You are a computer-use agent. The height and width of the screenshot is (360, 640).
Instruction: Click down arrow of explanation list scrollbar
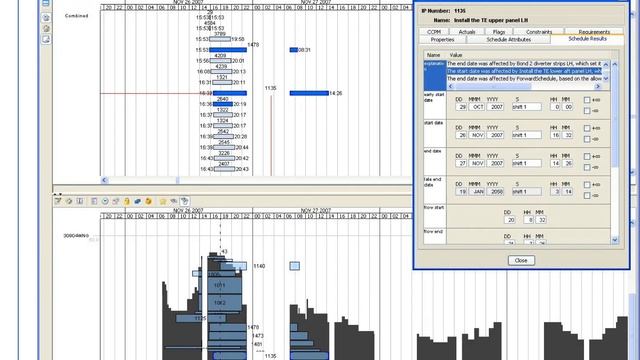[606, 79]
